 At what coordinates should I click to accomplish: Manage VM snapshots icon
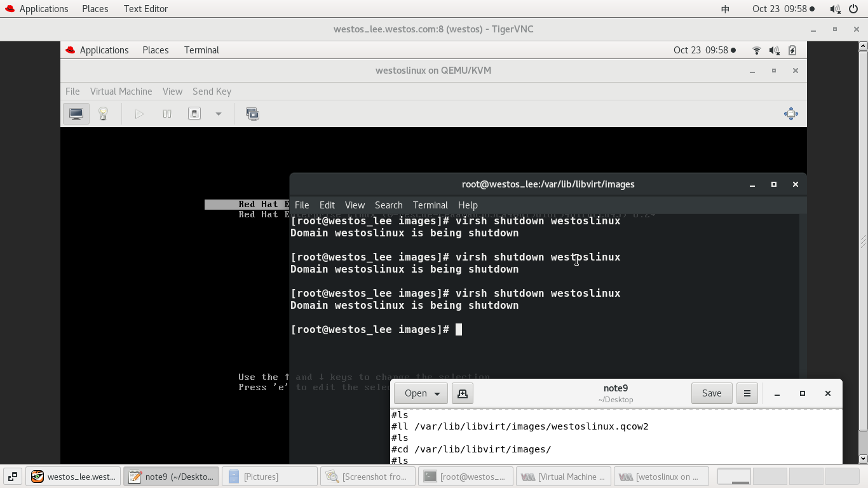point(252,114)
